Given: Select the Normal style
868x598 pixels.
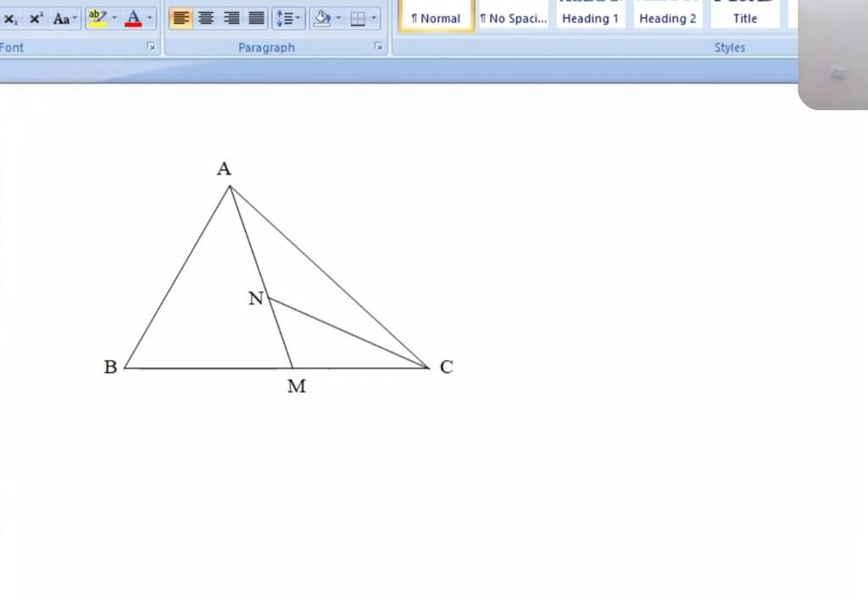Looking at the screenshot, I should click(x=437, y=15).
